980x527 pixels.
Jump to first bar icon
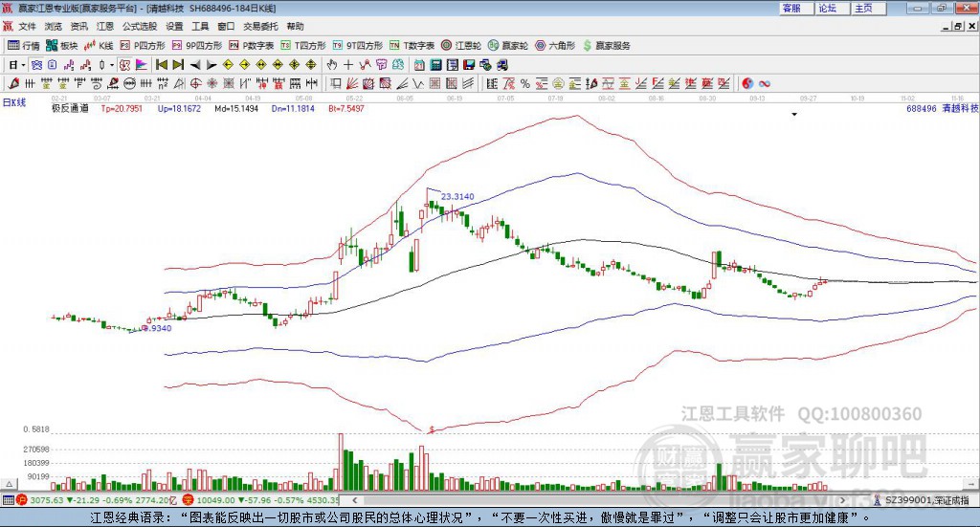click(161, 65)
